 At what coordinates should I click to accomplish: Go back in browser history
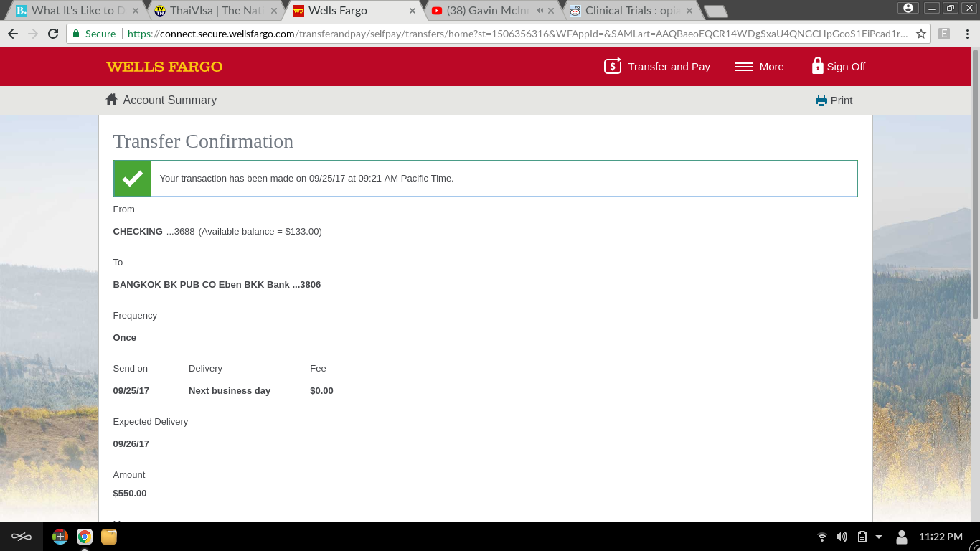click(x=13, y=34)
